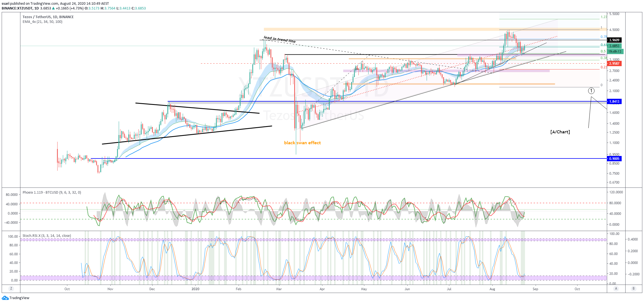644x303 pixels.
Task: Select the [A/Chart] text annotation
Action: point(560,132)
